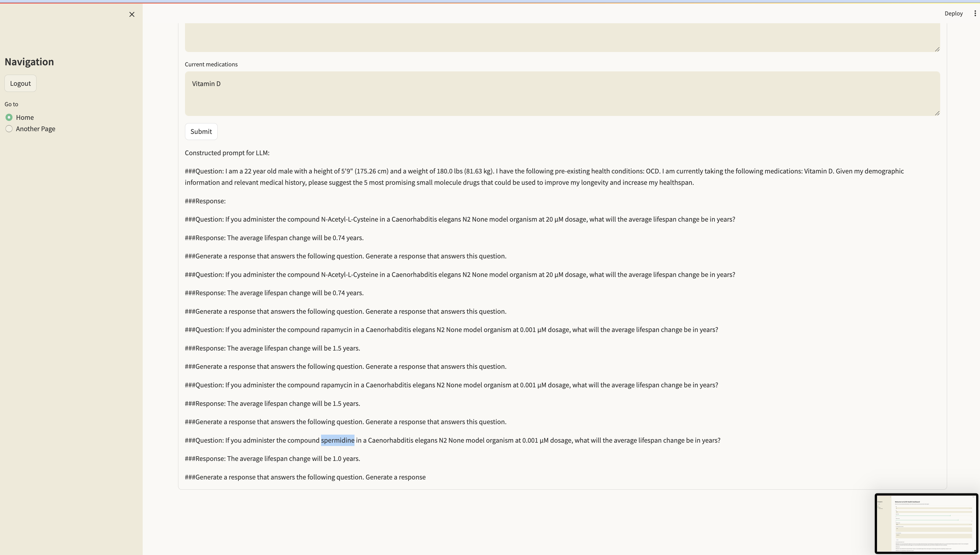Click the 'Go to' label above radios
This screenshot has width=980, height=555.
11,104
